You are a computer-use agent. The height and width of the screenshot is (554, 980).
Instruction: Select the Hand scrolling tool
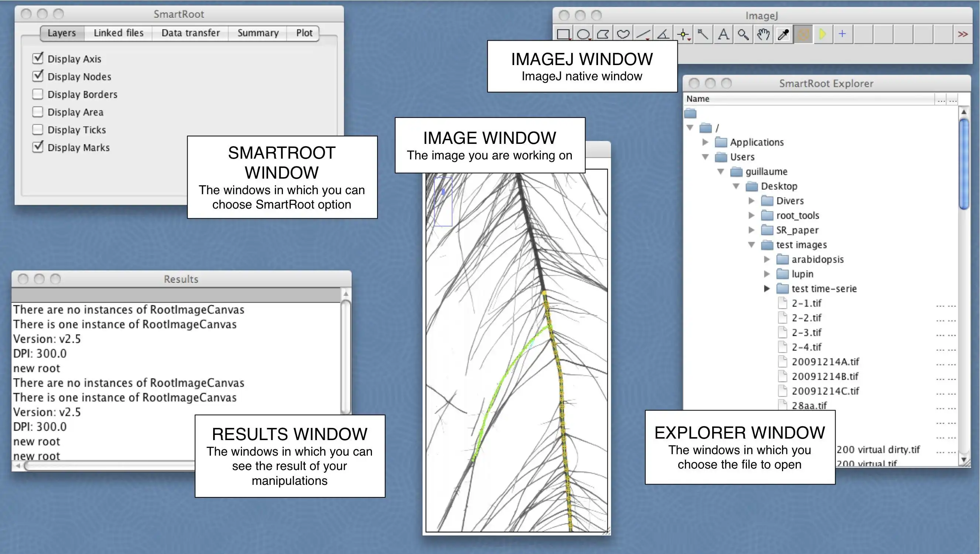(x=763, y=34)
